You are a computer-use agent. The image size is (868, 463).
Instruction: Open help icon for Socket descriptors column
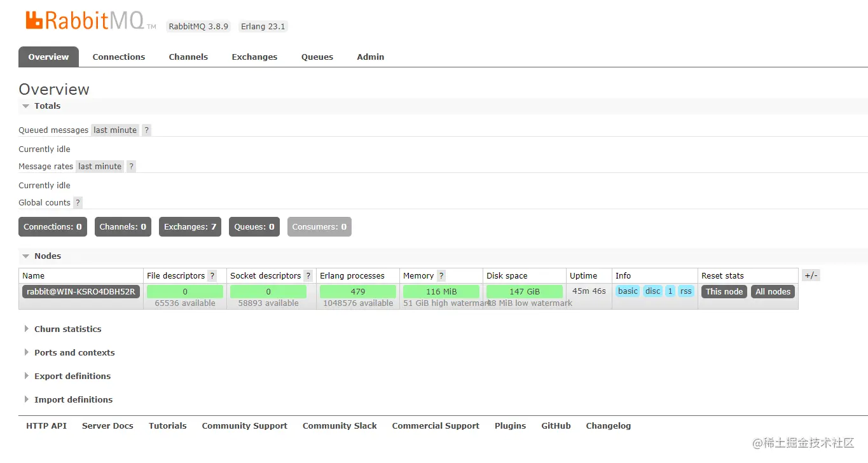click(x=308, y=275)
